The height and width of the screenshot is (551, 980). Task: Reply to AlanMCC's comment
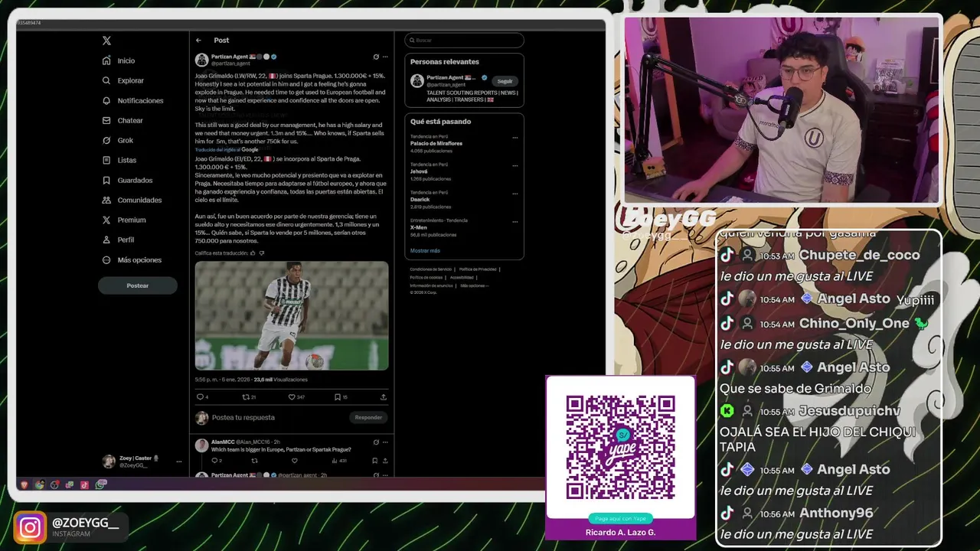click(x=216, y=461)
